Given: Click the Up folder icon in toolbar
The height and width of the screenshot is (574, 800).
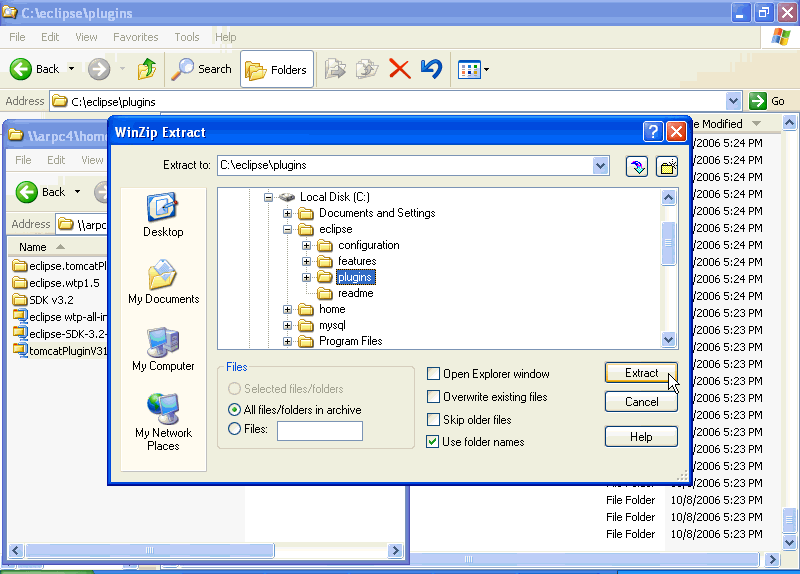Looking at the screenshot, I should pos(147,69).
